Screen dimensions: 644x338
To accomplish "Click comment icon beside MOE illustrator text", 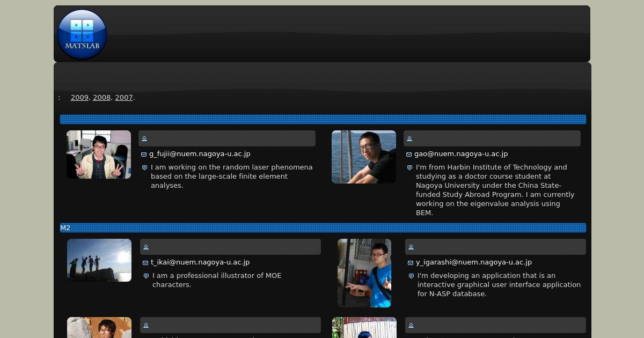I will click(146, 276).
